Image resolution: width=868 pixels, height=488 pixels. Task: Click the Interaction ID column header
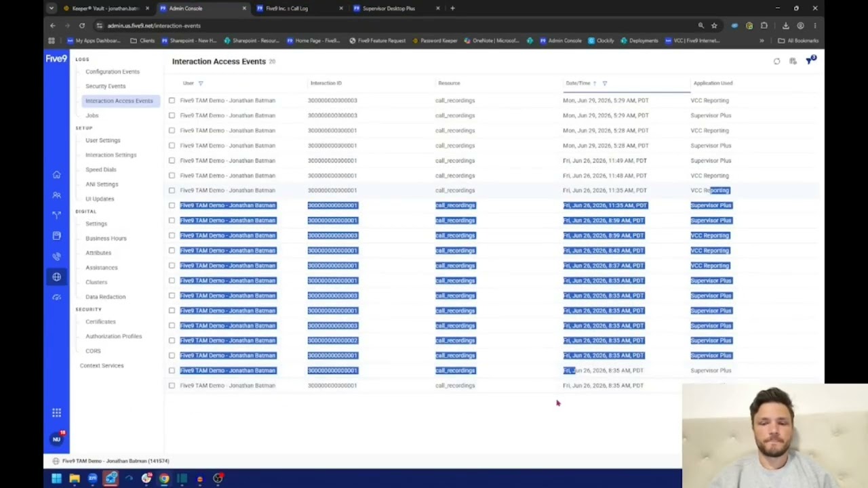[x=326, y=83]
